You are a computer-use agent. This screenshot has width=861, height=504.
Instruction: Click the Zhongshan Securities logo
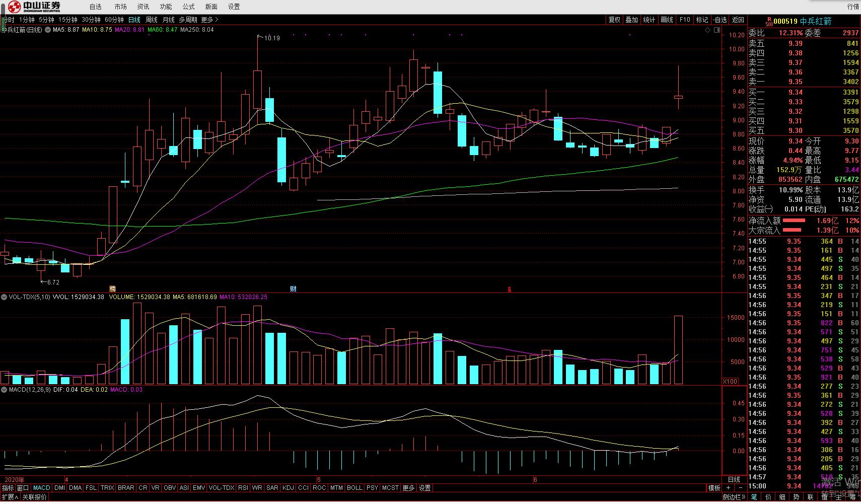pos(34,7)
